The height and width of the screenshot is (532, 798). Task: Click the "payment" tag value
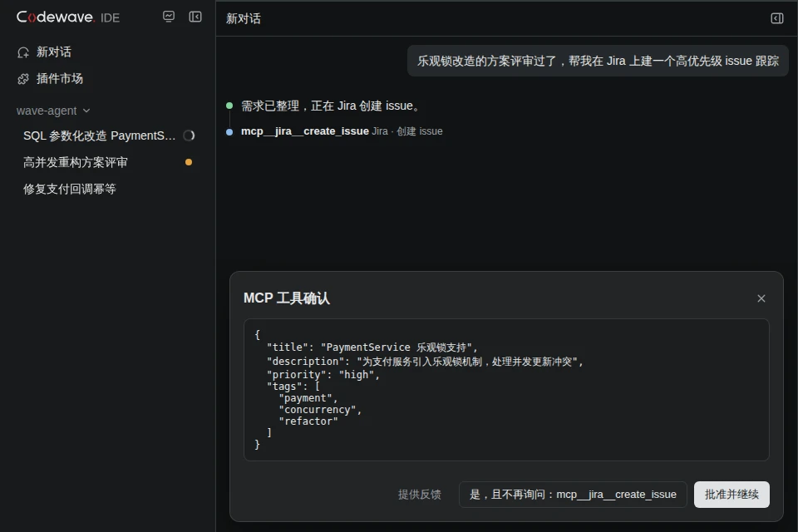(308, 398)
